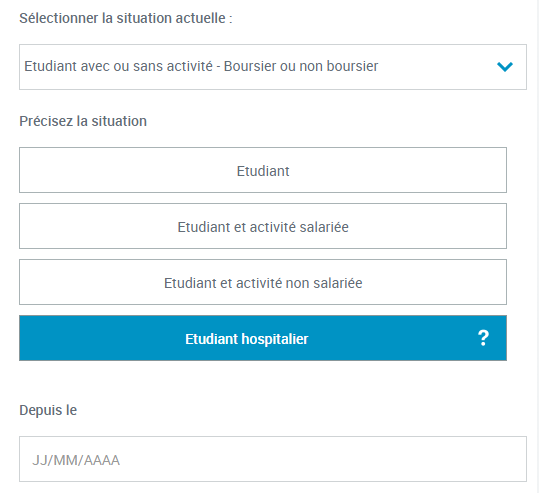This screenshot has height=493, width=539.
Task: Show help for Etudiant hospitalier
Action: (x=483, y=338)
